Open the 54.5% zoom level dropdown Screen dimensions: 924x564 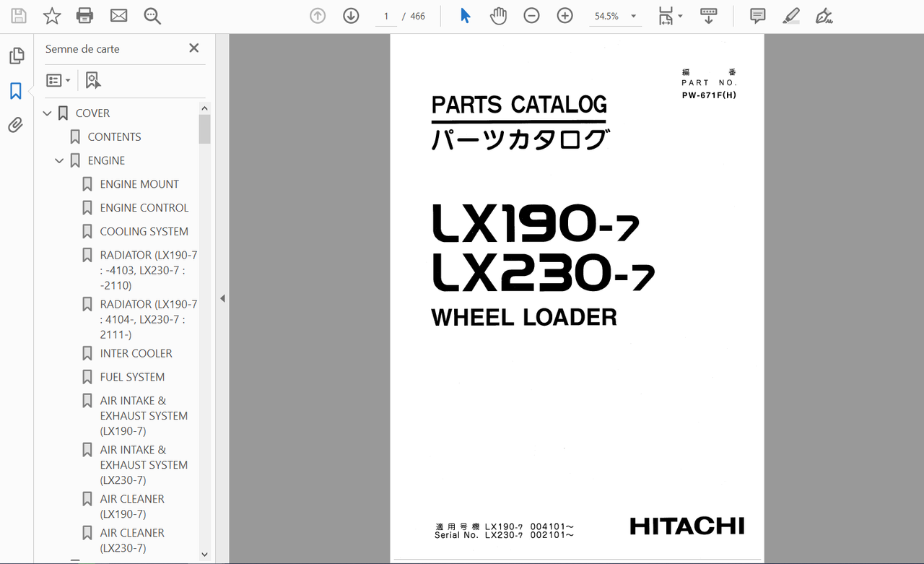pyautogui.click(x=615, y=16)
